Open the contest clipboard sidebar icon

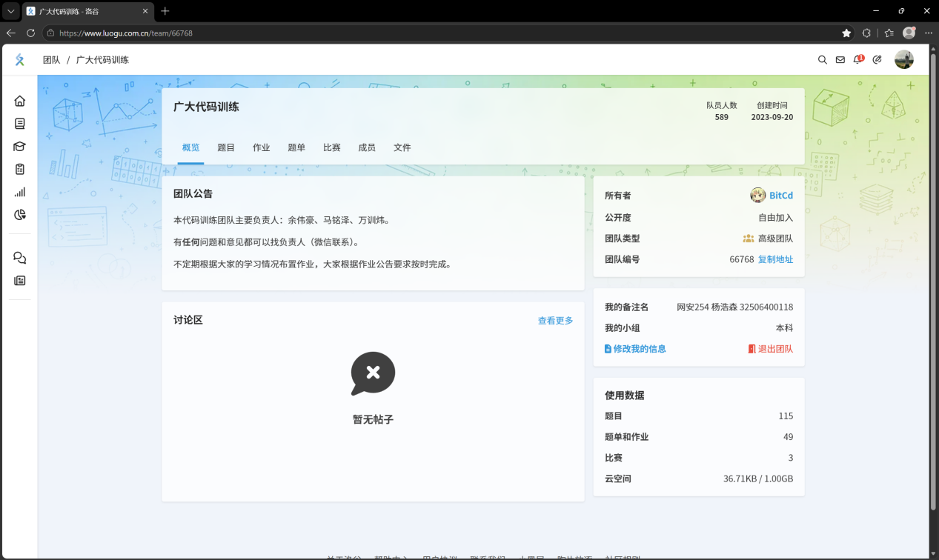click(20, 169)
